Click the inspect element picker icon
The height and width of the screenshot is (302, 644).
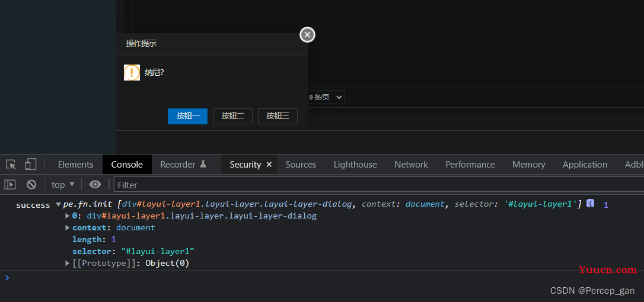tap(11, 165)
